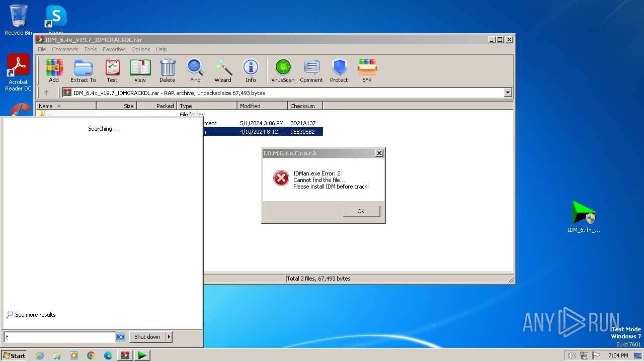Open File Explorer taskbar icon
The image size is (644, 362).
pos(57,355)
